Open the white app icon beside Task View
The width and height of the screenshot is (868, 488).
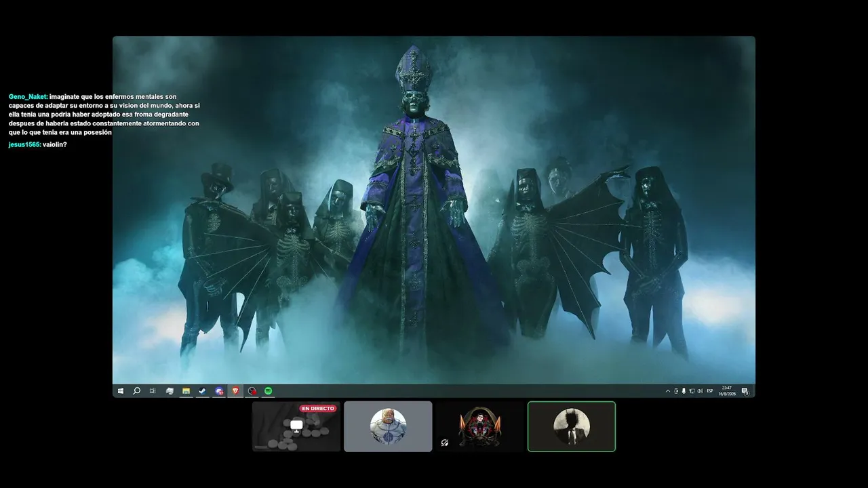(x=170, y=391)
